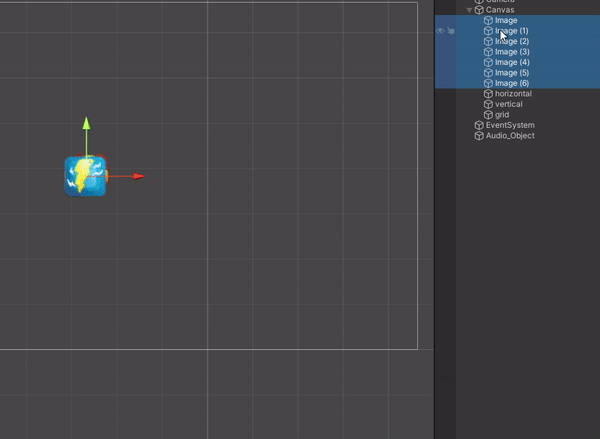This screenshot has width=600, height=439.
Task: Click the cube icon beside Image
Action: click(x=488, y=20)
